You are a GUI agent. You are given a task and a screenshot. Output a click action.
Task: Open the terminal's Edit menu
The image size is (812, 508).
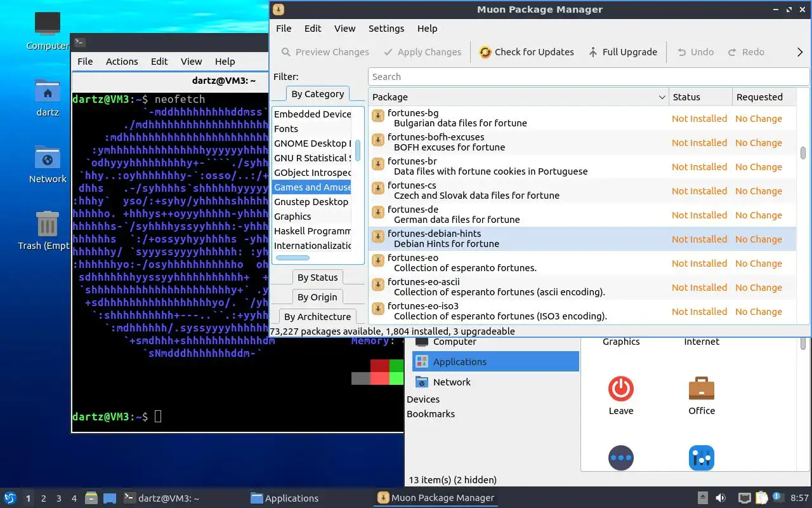pyautogui.click(x=159, y=62)
